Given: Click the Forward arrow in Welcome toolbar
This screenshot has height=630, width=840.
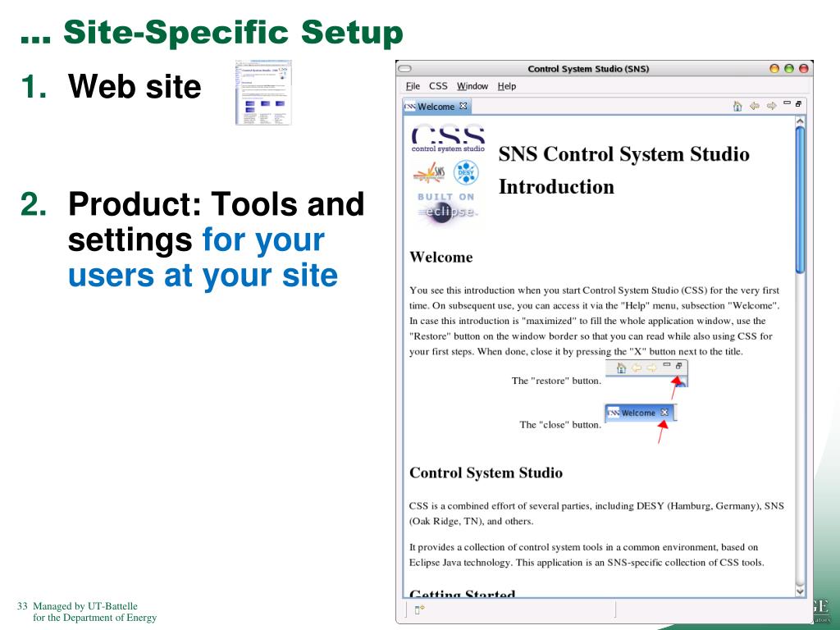Looking at the screenshot, I should point(771,106).
